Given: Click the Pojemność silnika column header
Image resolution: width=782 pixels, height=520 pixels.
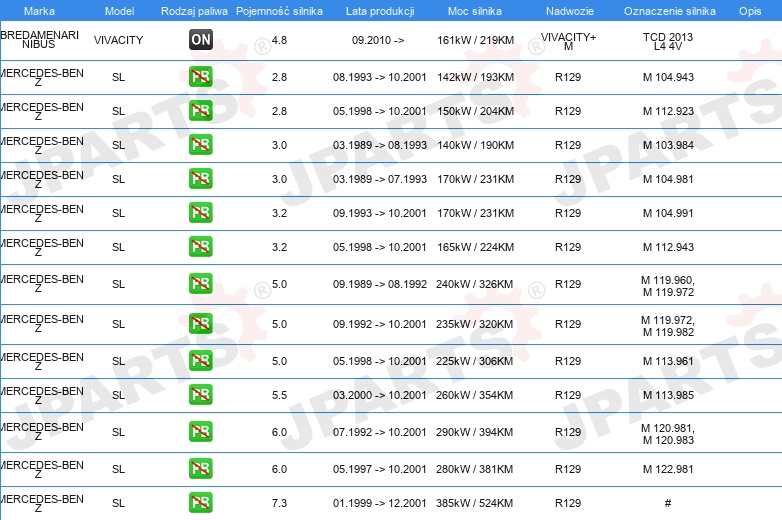Looking at the screenshot, I should (279, 11).
